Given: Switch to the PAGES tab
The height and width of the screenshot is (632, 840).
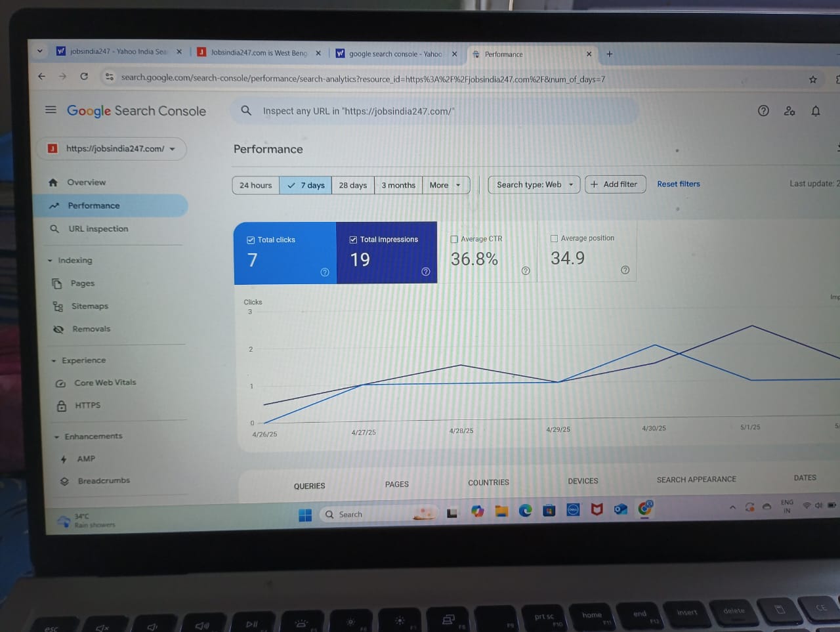Looking at the screenshot, I should [396, 484].
